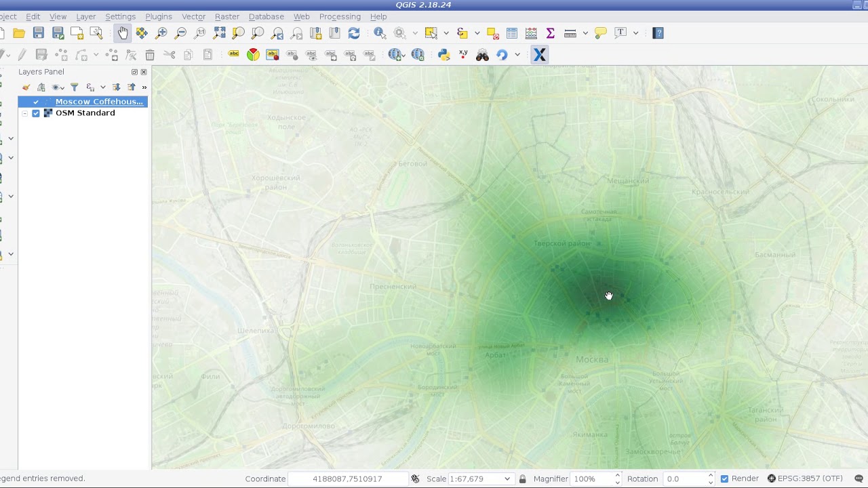Click the Statistical Summary sigma icon

coord(551,33)
